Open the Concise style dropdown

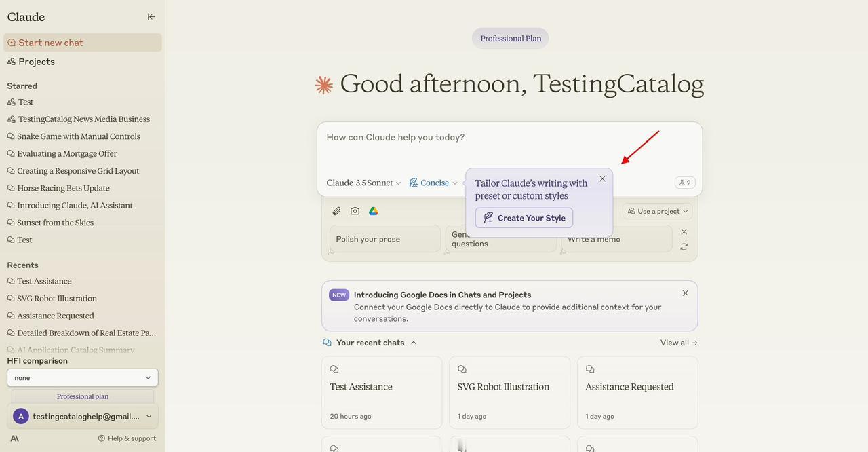(x=433, y=183)
